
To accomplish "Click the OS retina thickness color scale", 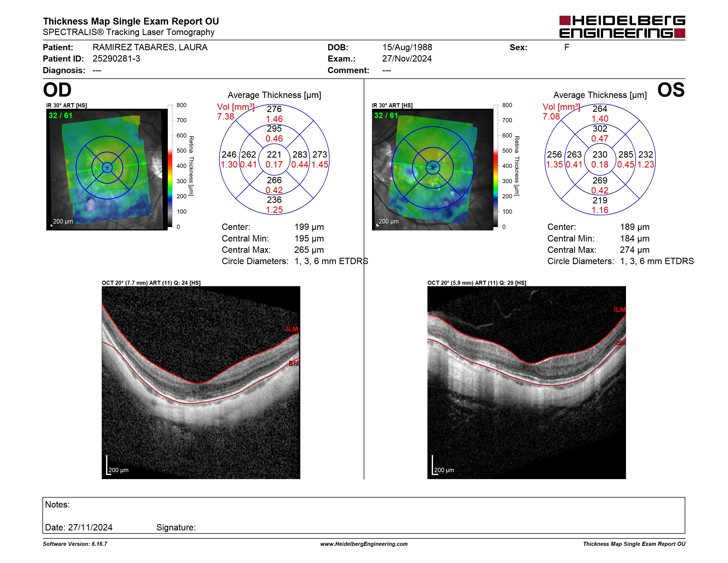I will click(496, 166).
